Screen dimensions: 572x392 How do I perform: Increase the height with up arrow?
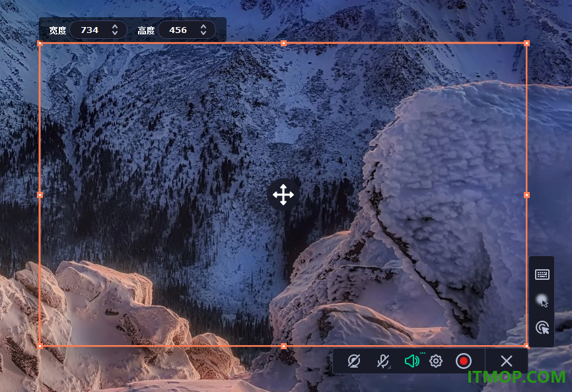203,26
